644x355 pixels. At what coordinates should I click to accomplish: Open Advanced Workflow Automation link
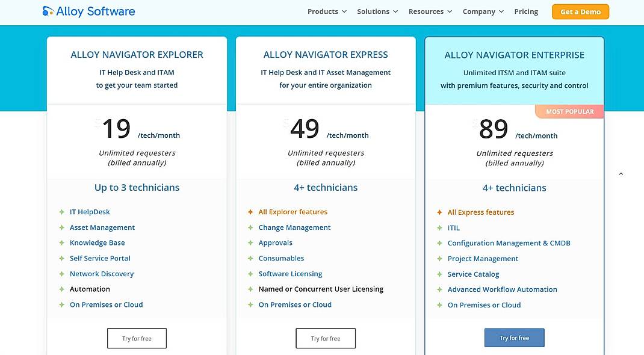click(x=503, y=289)
